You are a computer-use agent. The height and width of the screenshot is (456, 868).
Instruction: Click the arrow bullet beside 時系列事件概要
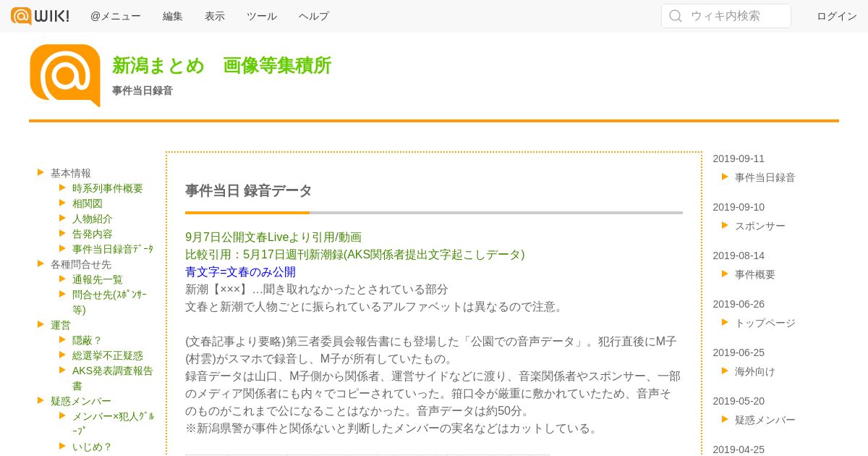pos(63,187)
